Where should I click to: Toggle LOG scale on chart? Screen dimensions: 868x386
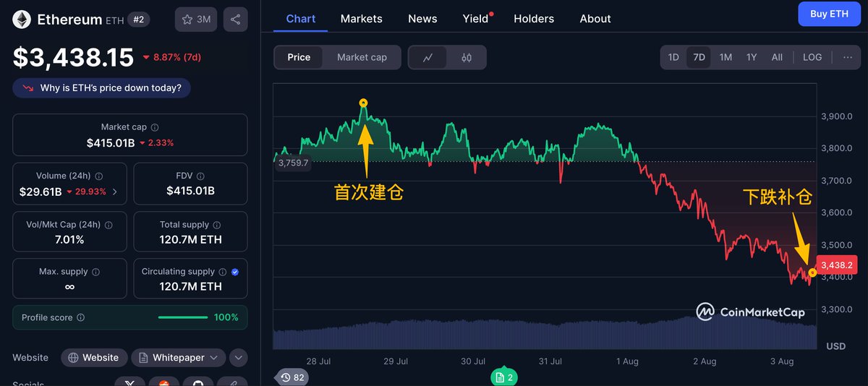[812, 57]
